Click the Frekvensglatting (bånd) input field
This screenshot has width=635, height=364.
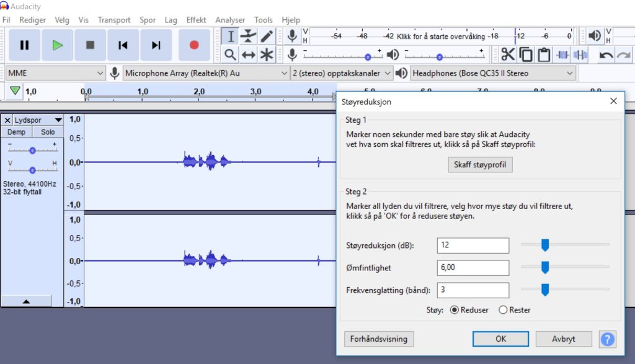[x=473, y=290]
